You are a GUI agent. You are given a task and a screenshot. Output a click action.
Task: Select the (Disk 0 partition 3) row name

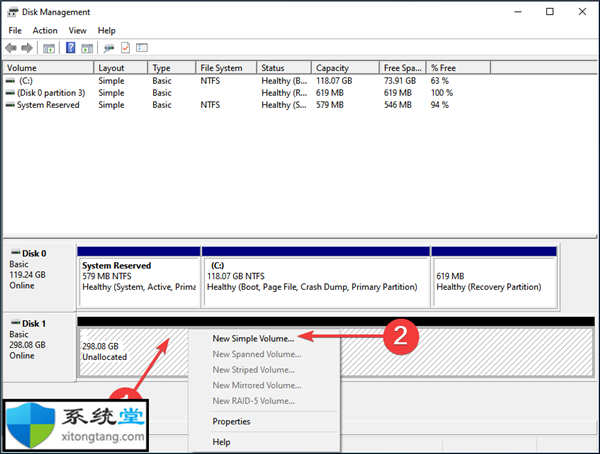tap(51, 93)
